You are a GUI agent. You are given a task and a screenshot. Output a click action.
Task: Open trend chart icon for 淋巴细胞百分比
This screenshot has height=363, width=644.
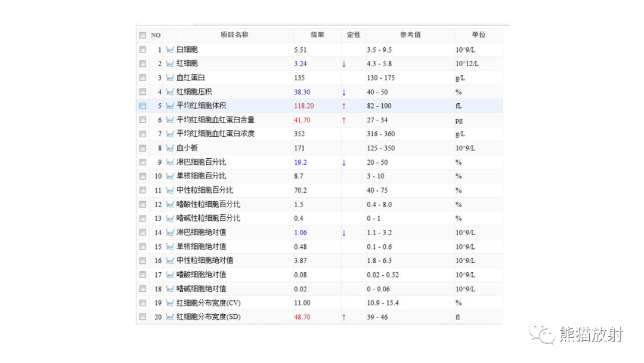point(169,162)
